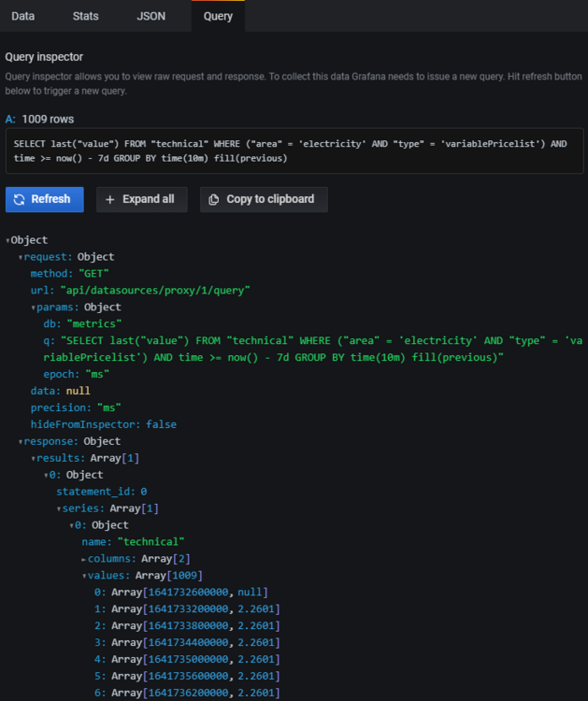The height and width of the screenshot is (701, 588).
Task: Click the db: "metrics" line
Action: (x=82, y=323)
